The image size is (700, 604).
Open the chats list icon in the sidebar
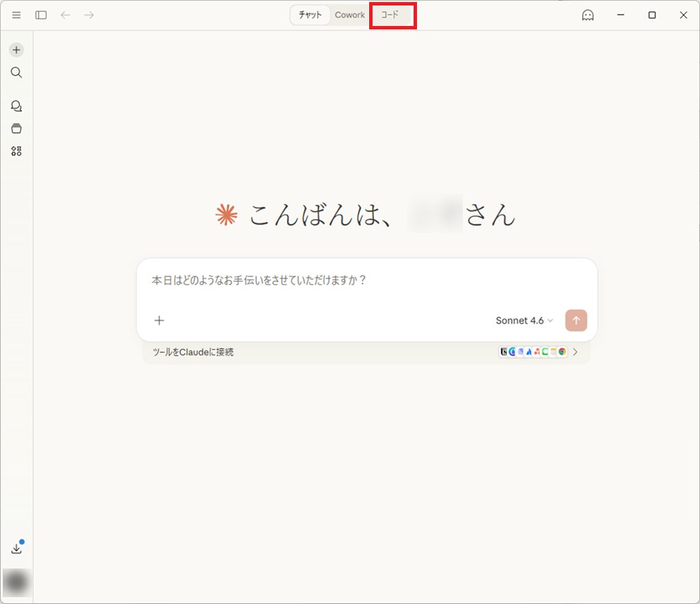[x=16, y=106]
